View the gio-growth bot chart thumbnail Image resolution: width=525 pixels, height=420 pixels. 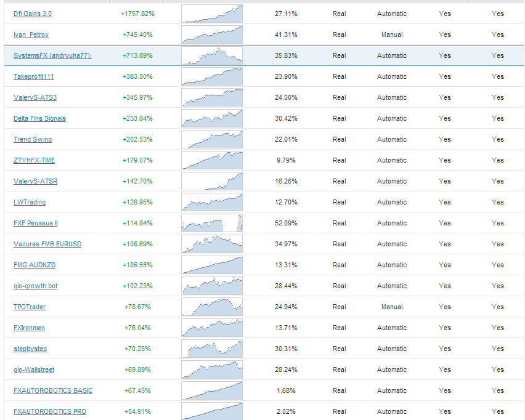coord(212,286)
